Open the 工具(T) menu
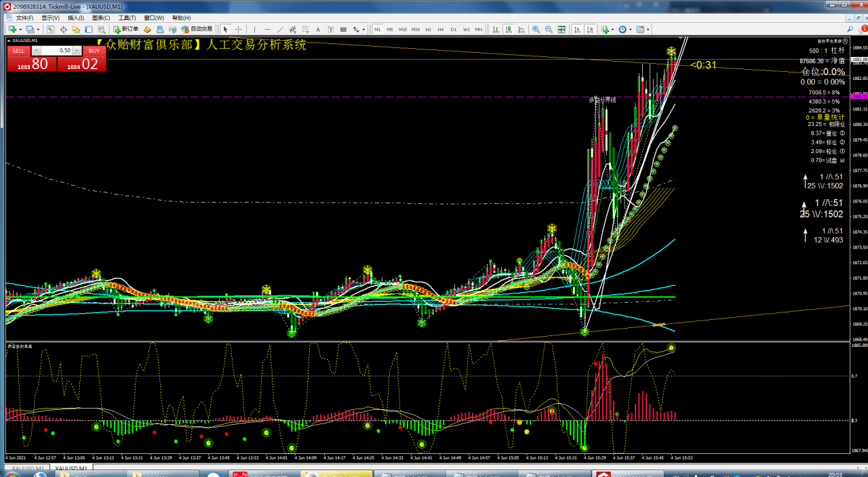The height and width of the screenshot is (477, 868). 127,18
